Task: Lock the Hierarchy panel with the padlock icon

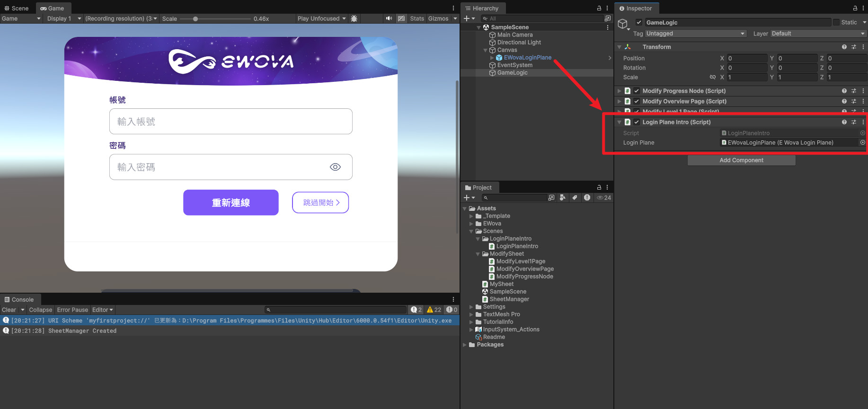Action: (x=599, y=8)
